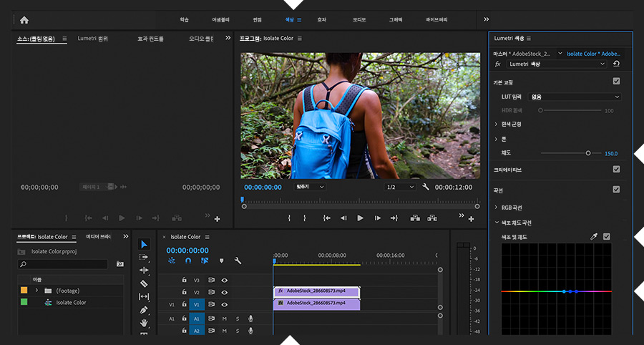Hide video track V2 with eye
644x345 pixels.
(x=224, y=293)
